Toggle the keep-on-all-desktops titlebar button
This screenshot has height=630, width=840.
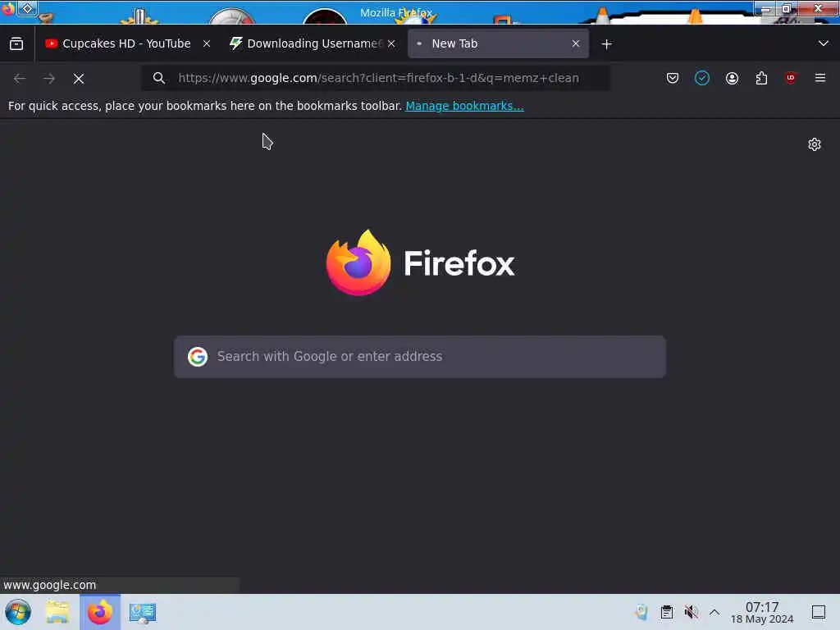point(27,8)
